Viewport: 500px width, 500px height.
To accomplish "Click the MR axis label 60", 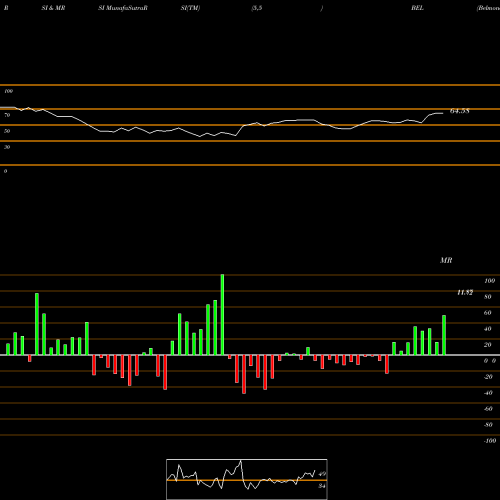I will (487, 313).
